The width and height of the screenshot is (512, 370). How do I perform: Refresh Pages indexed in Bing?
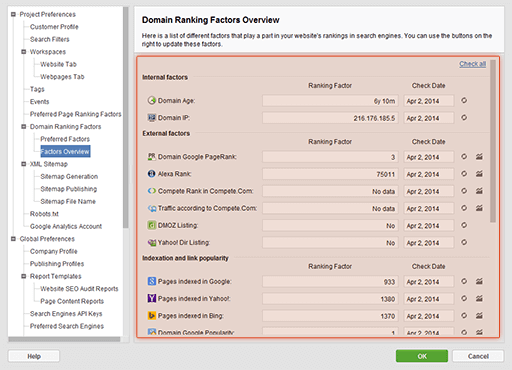464,316
